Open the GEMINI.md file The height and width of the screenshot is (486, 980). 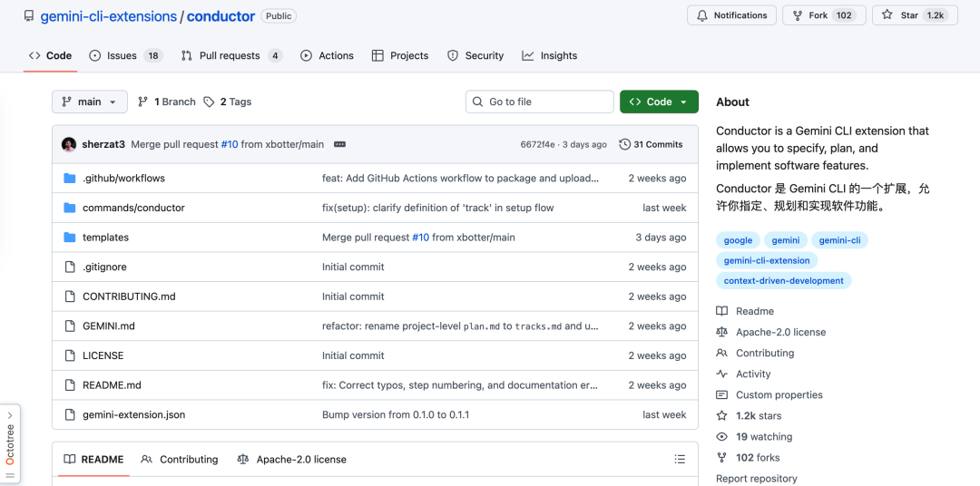pyautogui.click(x=109, y=326)
